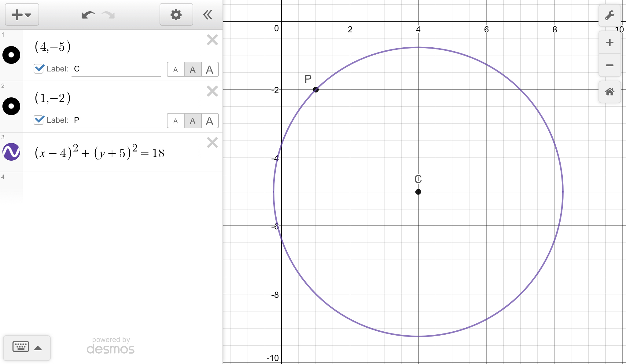
Task: Undo the last action
Action: [x=88, y=15]
